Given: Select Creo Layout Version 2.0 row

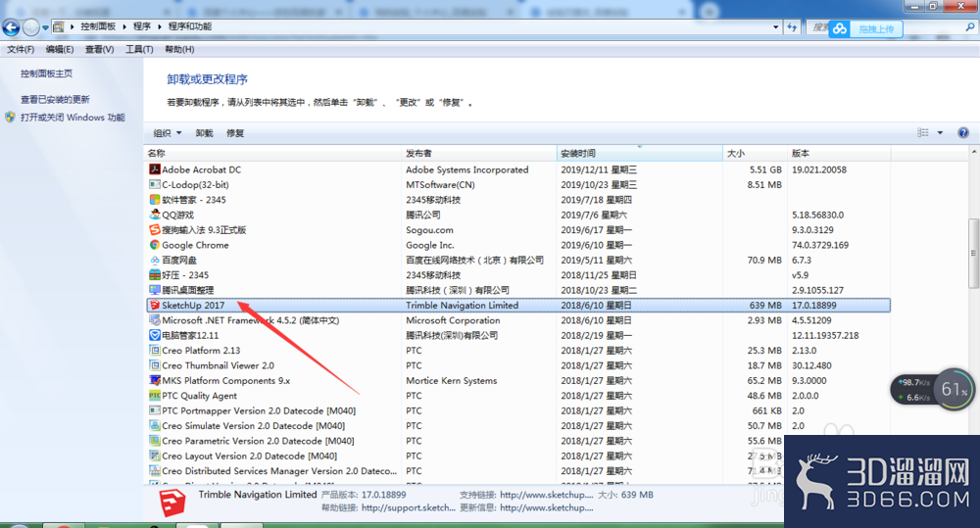Looking at the screenshot, I should pos(518,456).
